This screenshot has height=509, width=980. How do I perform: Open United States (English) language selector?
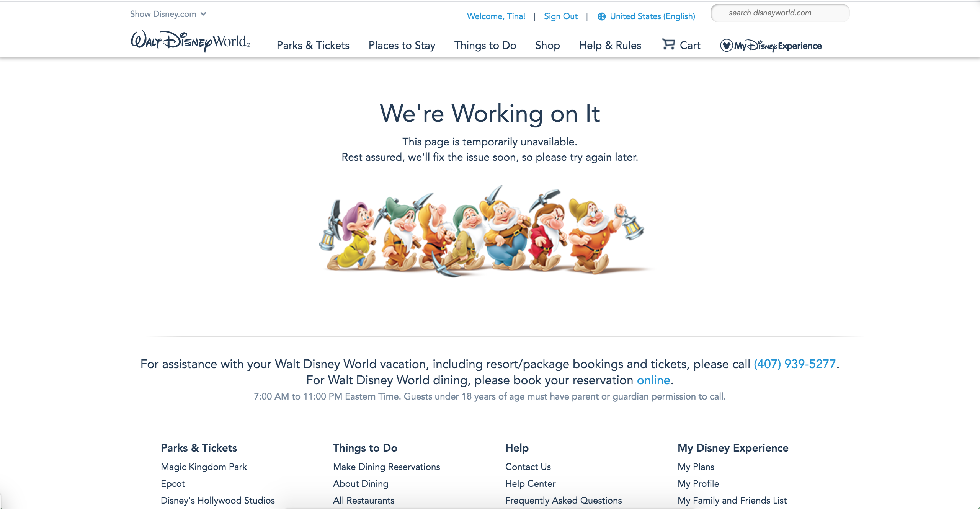coord(652,16)
